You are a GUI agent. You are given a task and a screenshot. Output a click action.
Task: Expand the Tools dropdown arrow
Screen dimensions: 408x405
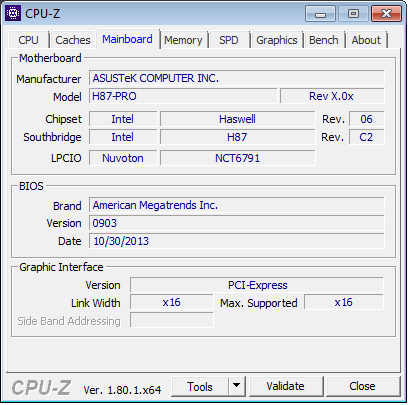point(237,386)
